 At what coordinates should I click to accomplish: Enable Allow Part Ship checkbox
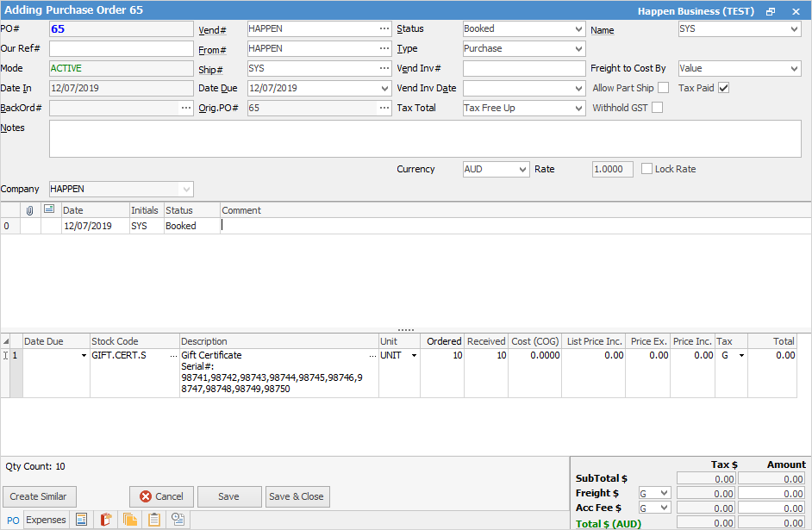(x=663, y=88)
